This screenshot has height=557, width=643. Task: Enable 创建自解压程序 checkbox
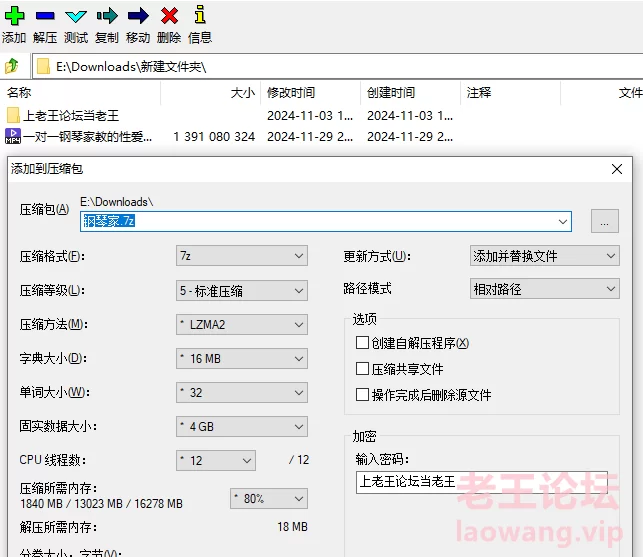363,343
